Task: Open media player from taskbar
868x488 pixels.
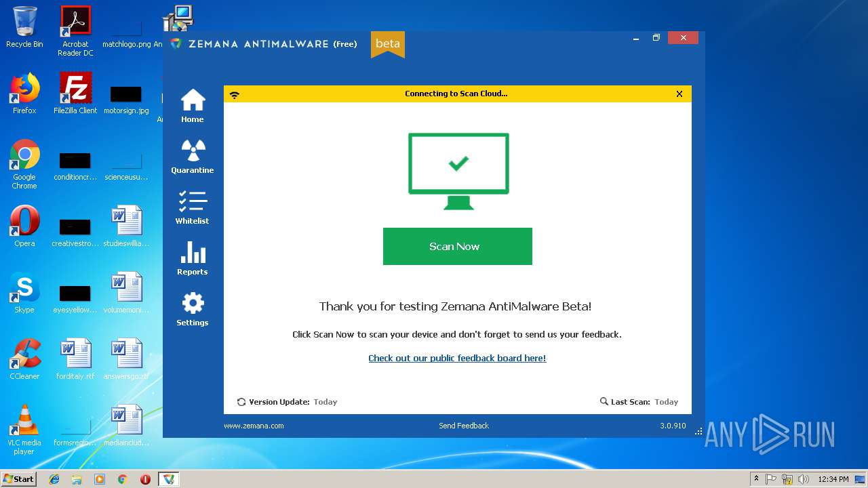Action: click(x=100, y=479)
